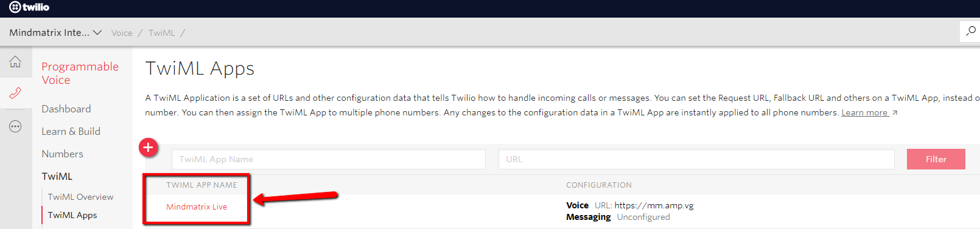Select the Programmable Voice phone icon

coord(15,93)
